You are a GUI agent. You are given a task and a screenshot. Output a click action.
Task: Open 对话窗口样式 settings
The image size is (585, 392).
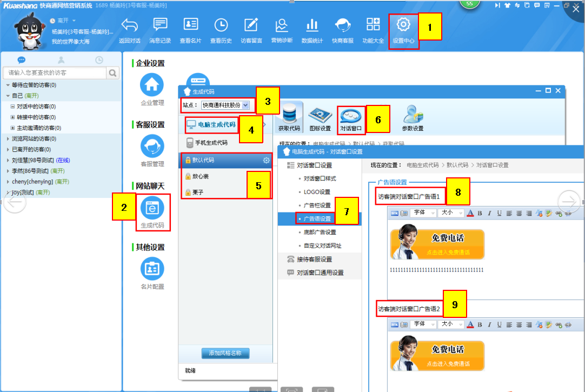(x=320, y=178)
